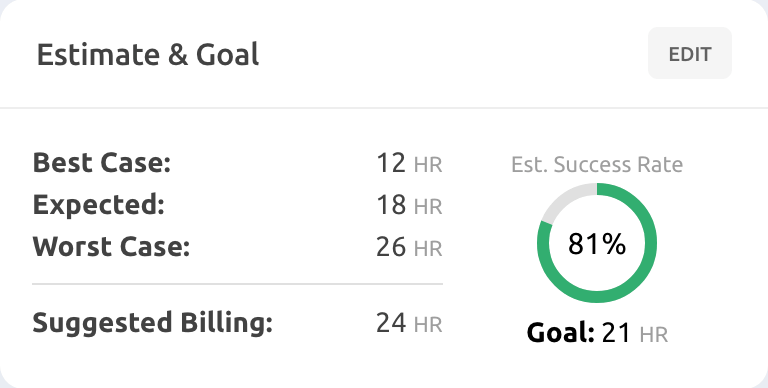Viewport: 768px width, 388px height.
Task: Click the Best Case label
Action: click(101, 163)
